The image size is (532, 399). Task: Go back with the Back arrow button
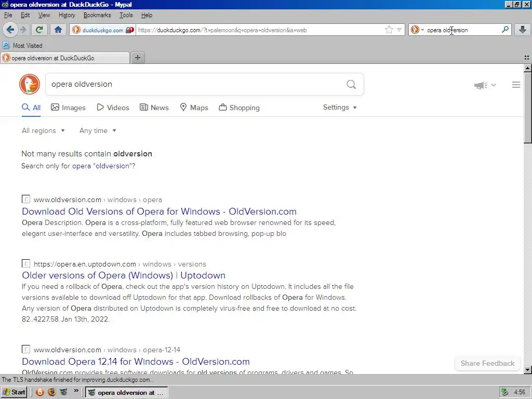click(10, 30)
